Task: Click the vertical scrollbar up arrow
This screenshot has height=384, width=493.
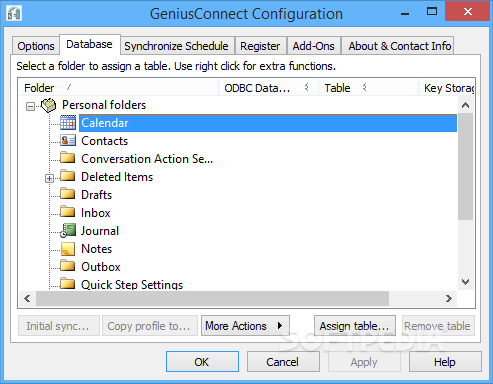Action: (466, 105)
